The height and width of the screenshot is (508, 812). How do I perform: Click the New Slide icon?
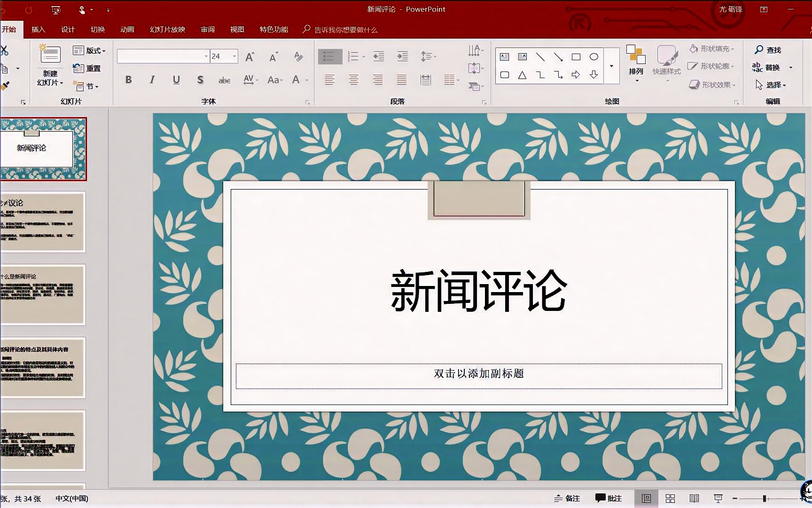pyautogui.click(x=50, y=54)
